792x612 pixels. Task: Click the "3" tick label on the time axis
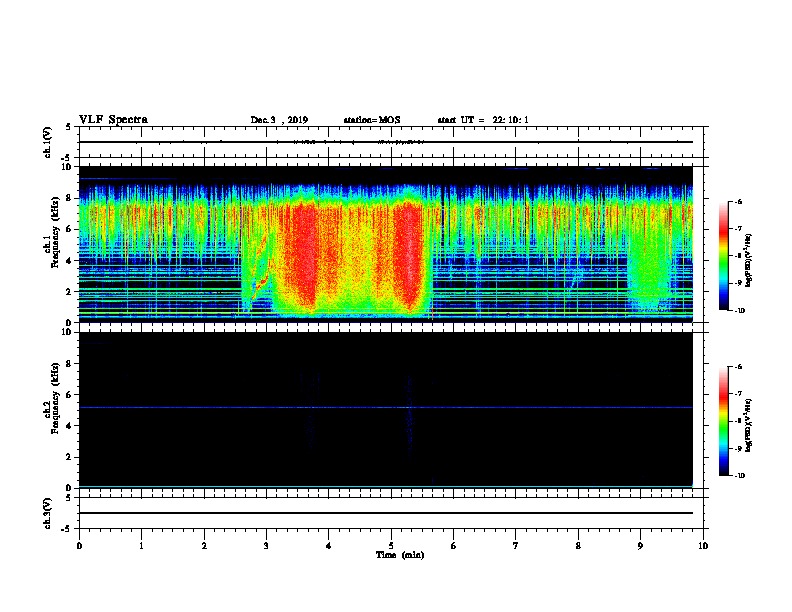(266, 546)
